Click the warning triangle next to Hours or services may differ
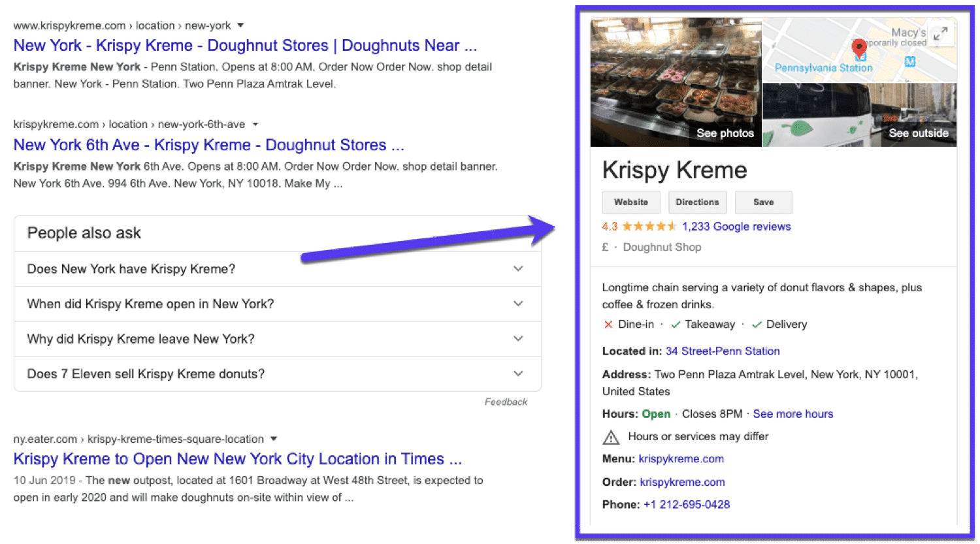Image resolution: width=980 pixels, height=544 pixels. (x=610, y=437)
